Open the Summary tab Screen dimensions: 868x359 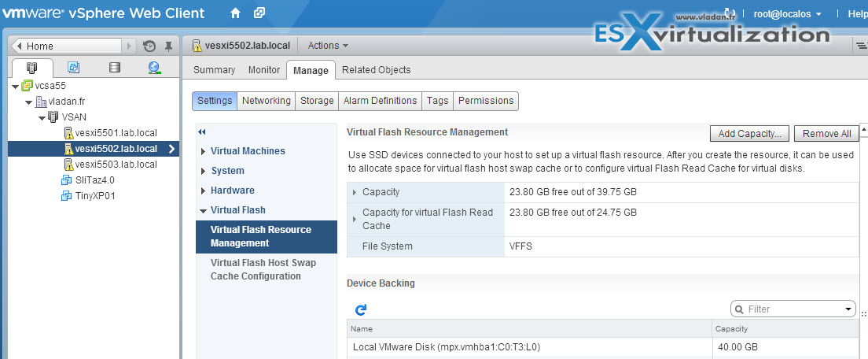point(214,70)
